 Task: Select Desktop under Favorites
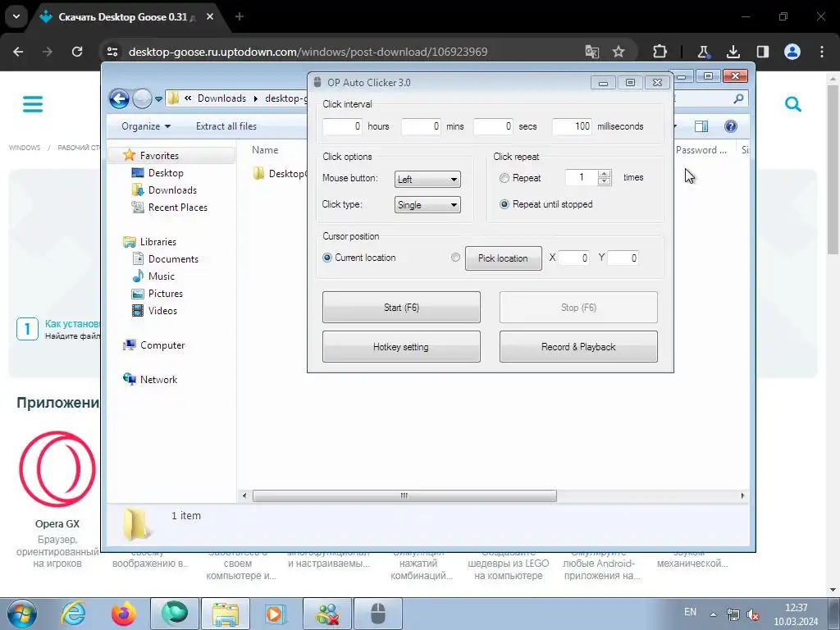tap(166, 173)
